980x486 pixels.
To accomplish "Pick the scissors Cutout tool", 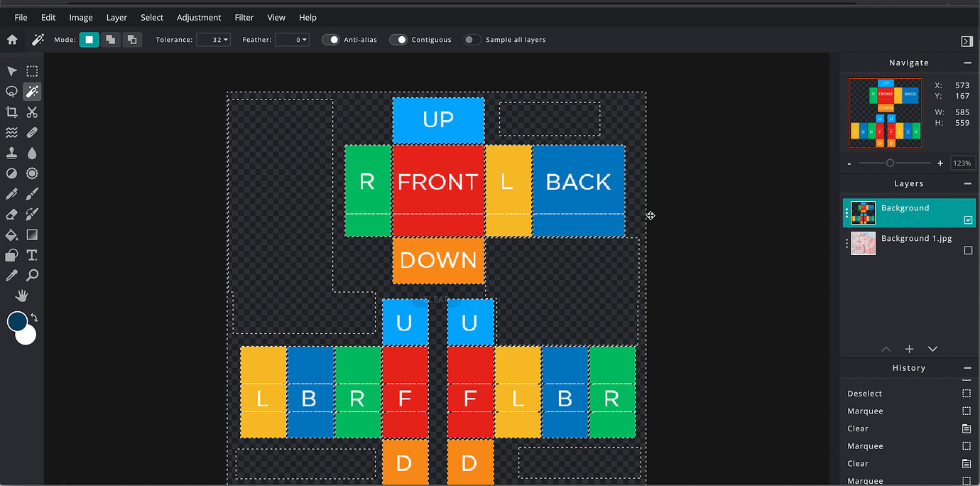I will pos(32,112).
